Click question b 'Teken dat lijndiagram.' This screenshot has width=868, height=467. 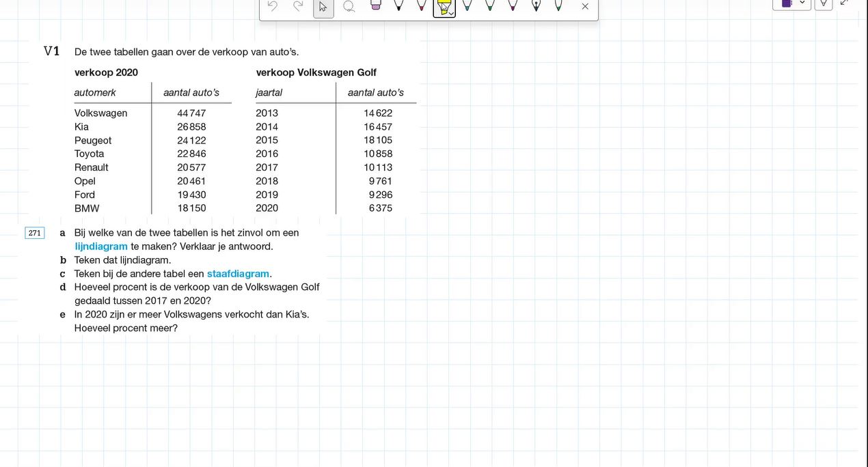pyautogui.click(x=123, y=260)
